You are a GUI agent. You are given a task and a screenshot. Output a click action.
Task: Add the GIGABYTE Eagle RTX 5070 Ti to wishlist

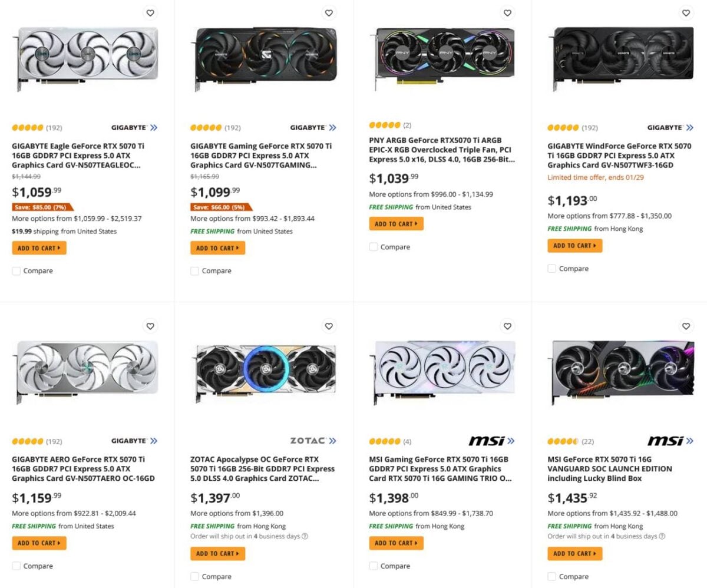click(150, 12)
